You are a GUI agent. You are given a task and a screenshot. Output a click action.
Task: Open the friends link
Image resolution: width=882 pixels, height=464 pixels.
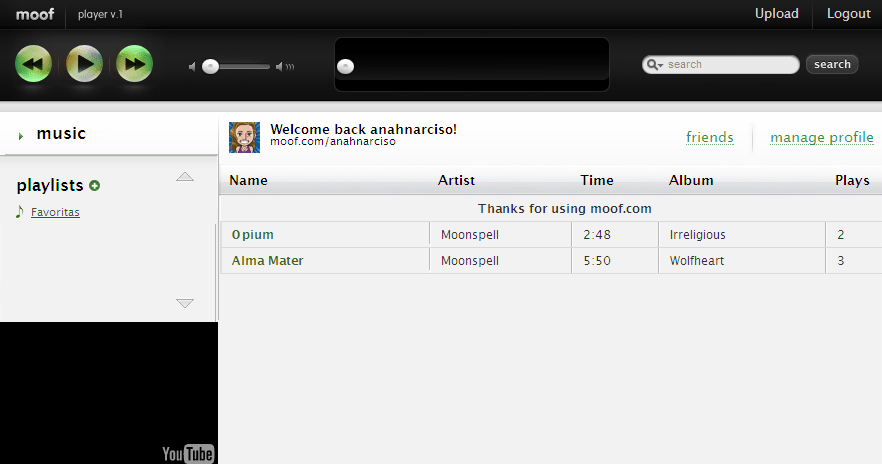coord(709,137)
